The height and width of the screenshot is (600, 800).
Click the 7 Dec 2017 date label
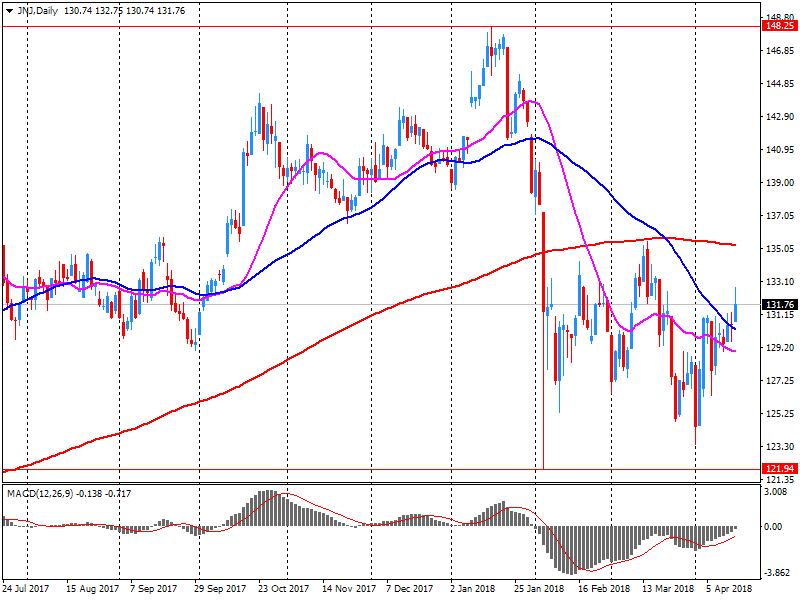(x=409, y=588)
